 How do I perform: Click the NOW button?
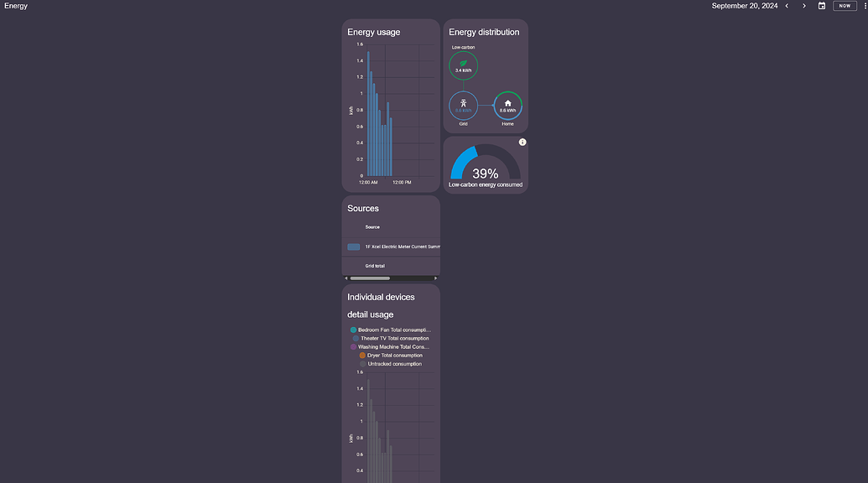[845, 6]
